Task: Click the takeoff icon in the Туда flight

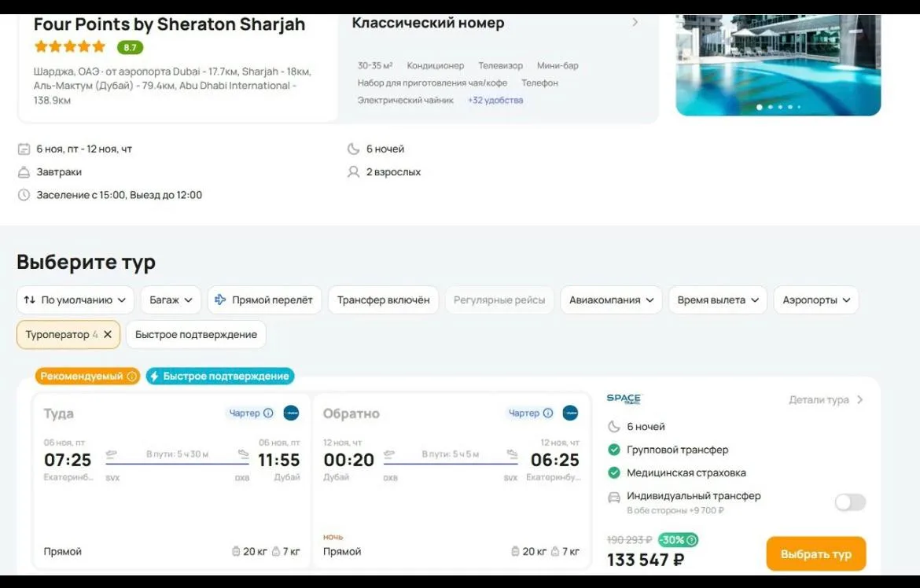Action: tap(112, 454)
